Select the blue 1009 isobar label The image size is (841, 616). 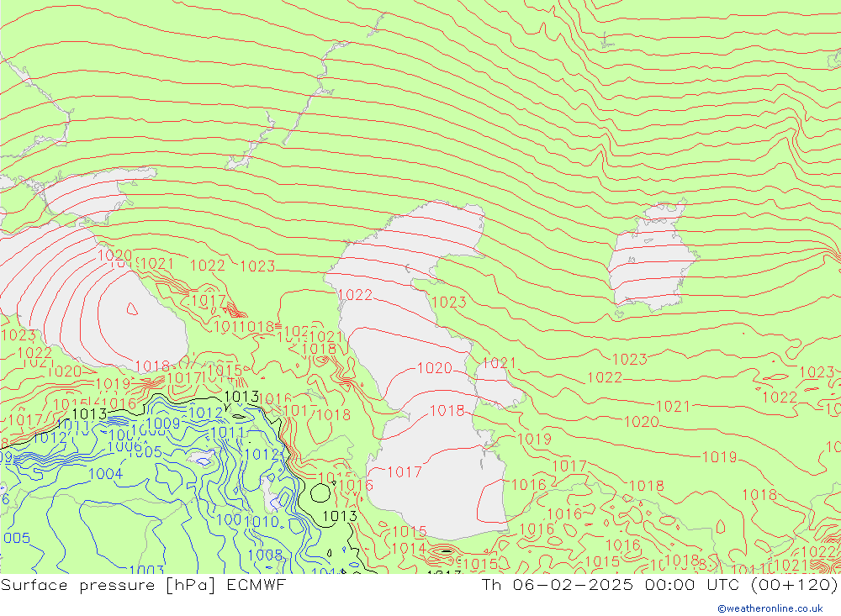[163, 424]
